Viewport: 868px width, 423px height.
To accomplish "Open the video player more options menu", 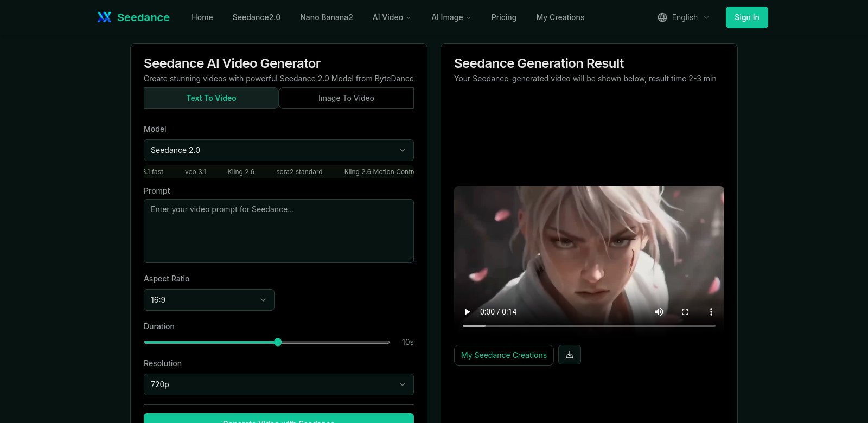I will (x=711, y=312).
